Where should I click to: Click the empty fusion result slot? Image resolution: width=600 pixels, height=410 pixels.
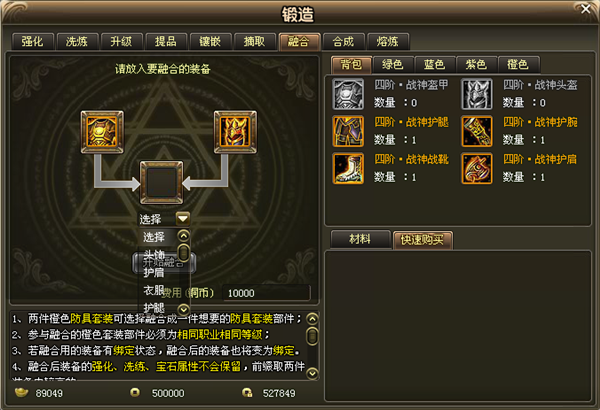[161, 182]
